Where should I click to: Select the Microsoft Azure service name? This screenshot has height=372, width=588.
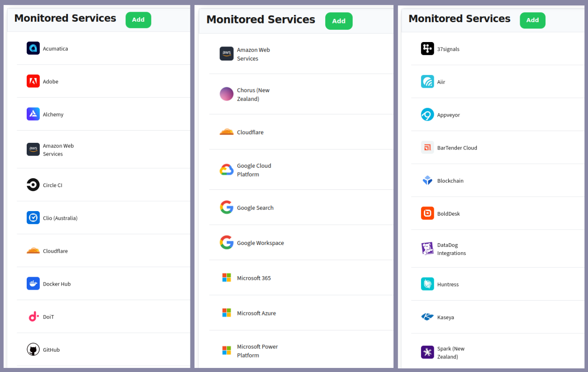click(x=256, y=313)
